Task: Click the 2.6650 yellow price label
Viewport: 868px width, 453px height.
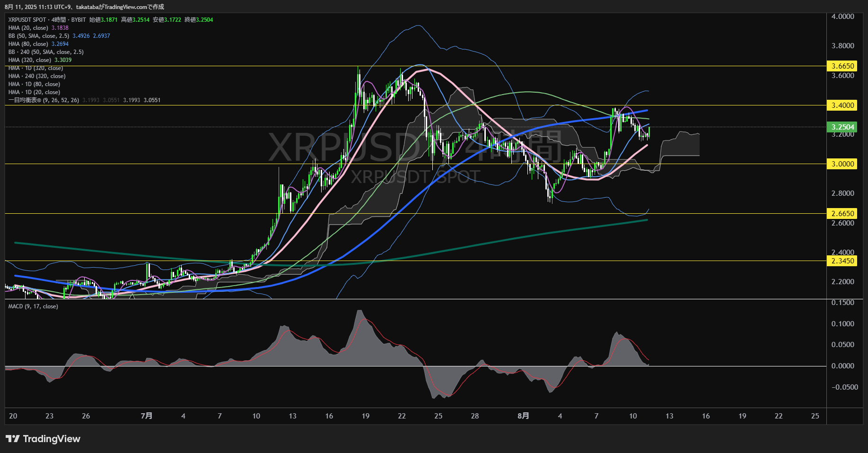Action: (842, 213)
